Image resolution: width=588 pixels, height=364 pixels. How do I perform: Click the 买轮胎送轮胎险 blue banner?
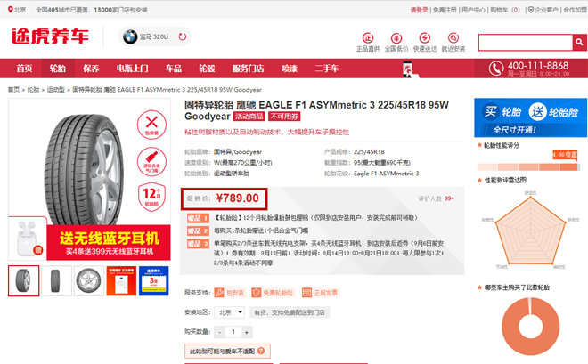pos(530,117)
